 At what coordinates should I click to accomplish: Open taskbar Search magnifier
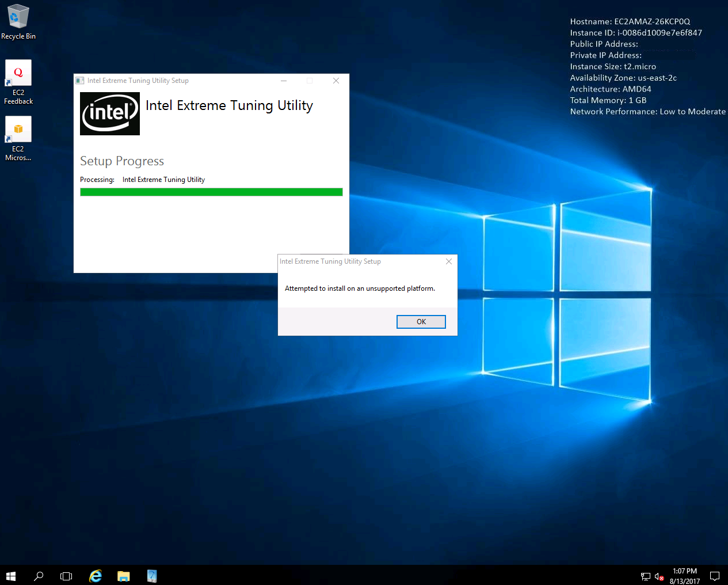(x=39, y=576)
